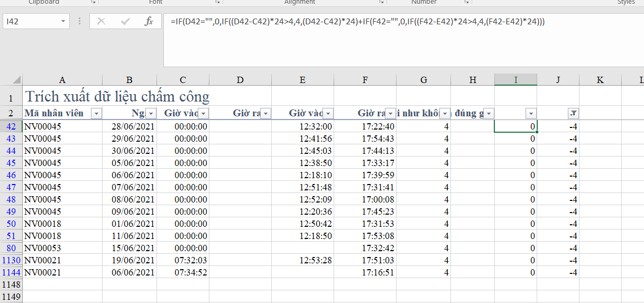Click the Name Box showing I42
Viewport: 644px width, 303px height.
31,22
